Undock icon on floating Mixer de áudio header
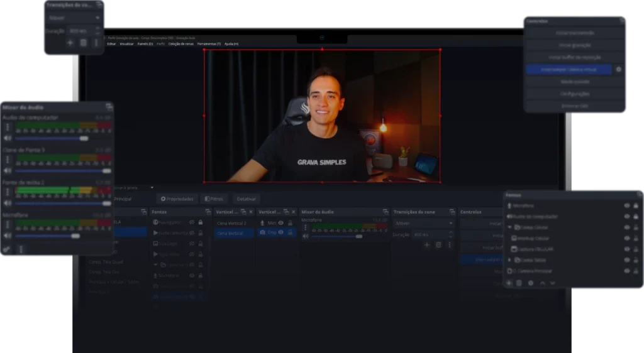Viewport: 644px width, 353px height. tap(109, 107)
